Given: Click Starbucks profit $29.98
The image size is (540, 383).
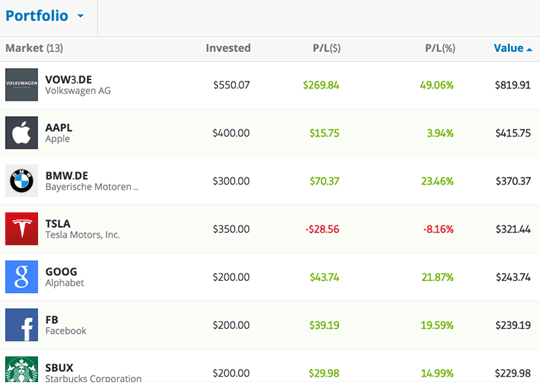Looking at the screenshot, I should tap(324, 373).
